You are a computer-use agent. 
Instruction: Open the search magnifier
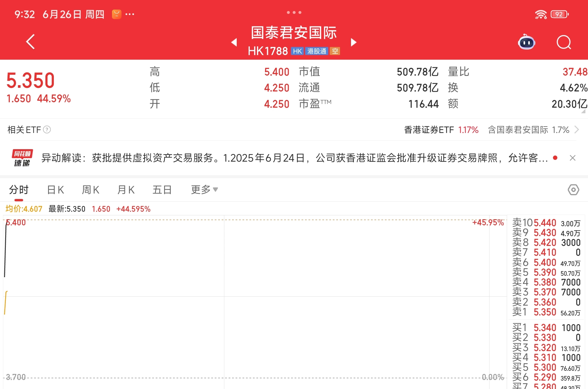coord(564,43)
